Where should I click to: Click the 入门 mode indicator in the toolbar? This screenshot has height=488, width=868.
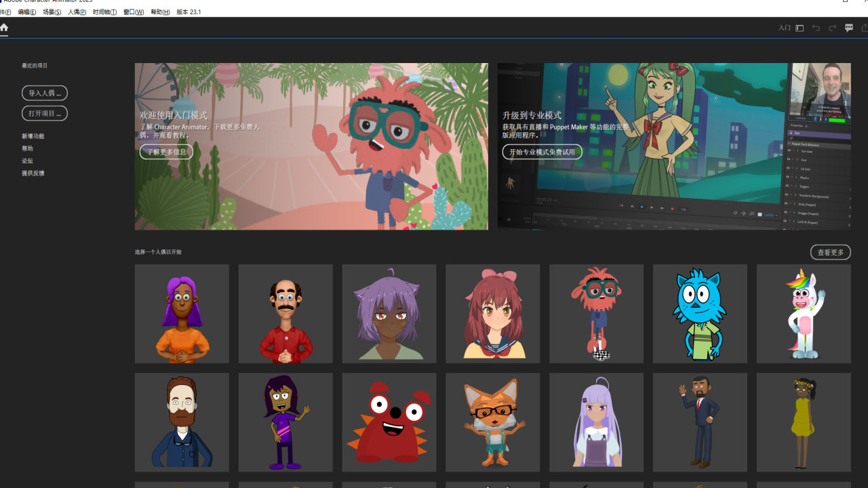click(x=784, y=28)
